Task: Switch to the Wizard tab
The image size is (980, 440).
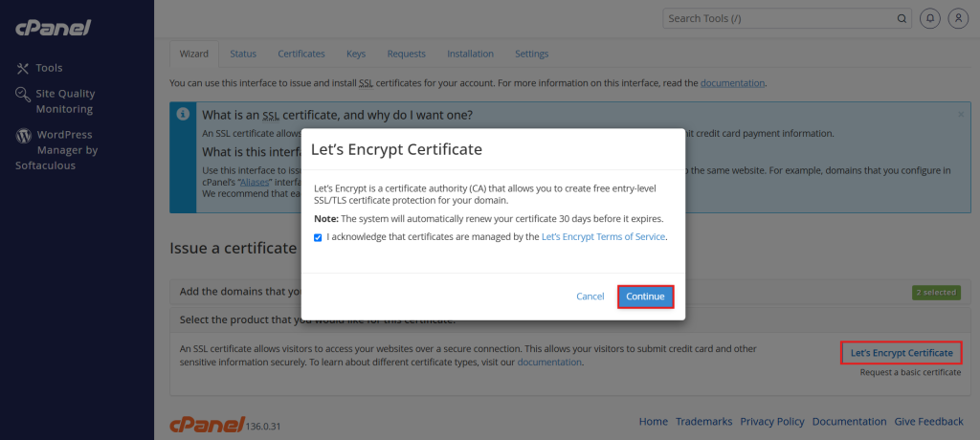Action: (193, 54)
